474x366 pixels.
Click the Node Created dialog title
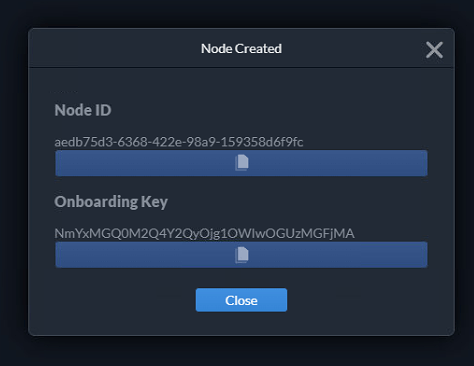[x=241, y=49]
